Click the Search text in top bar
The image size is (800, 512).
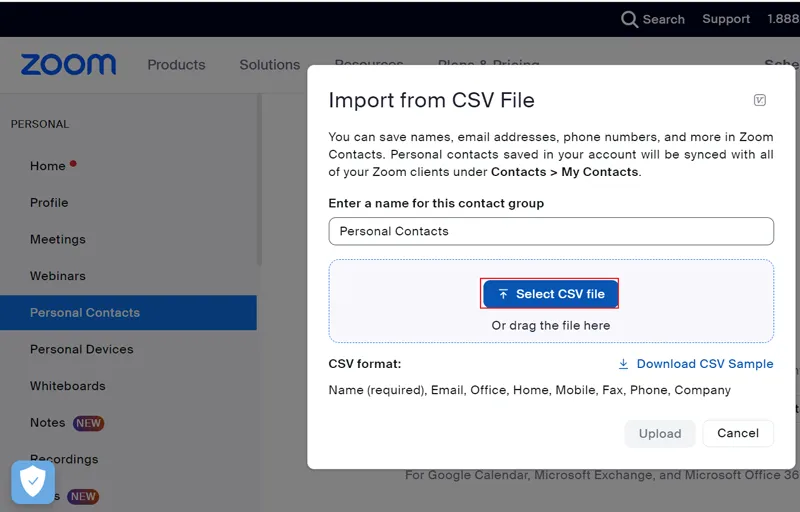point(663,19)
